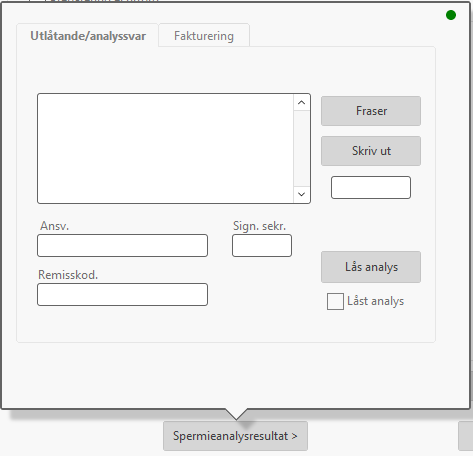
Task: Select the small field below Skriv ut
Action: (371, 188)
